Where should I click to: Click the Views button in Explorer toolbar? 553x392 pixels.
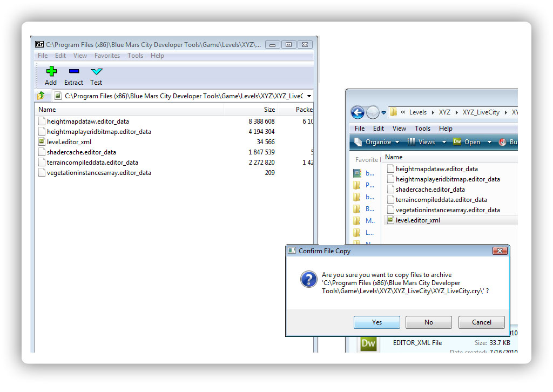coord(422,142)
